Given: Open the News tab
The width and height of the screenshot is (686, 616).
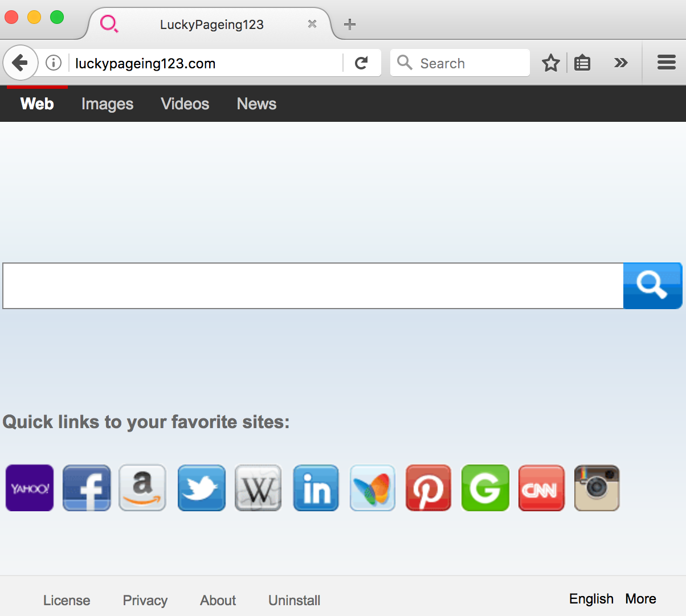Looking at the screenshot, I should (256, 104).
